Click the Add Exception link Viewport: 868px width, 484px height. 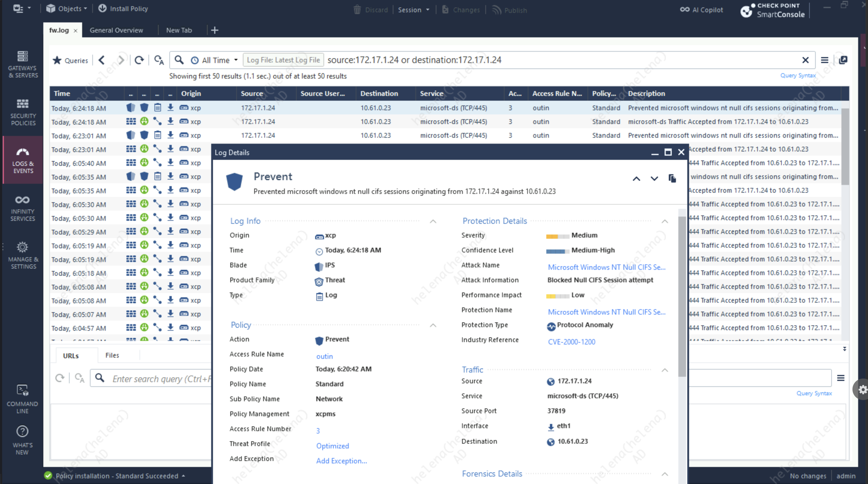tap(341, 461)
